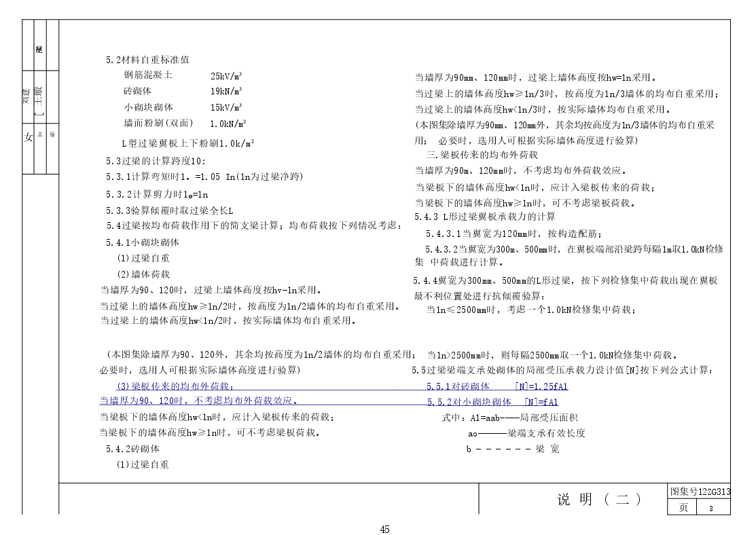The height and width of the screenshot is (535, 756).
Task: Select the line '当过梁上的墙体高度hw<1n/2时'
Action: pos(228,320)
